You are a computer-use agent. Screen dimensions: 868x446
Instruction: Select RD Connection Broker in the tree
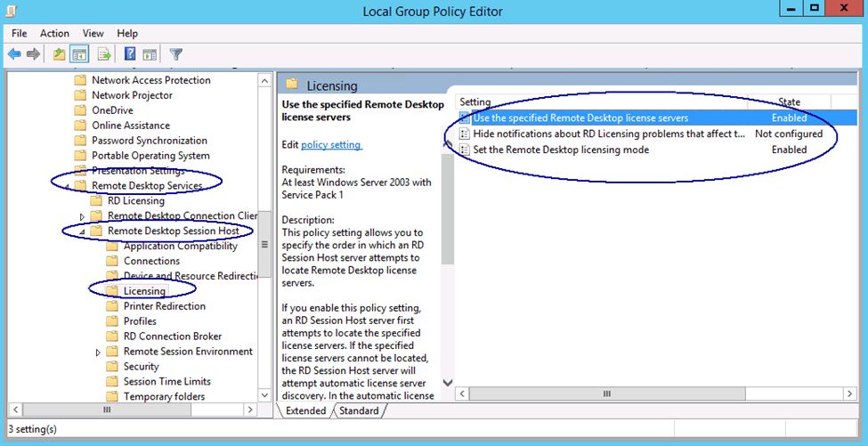[173, 336]
